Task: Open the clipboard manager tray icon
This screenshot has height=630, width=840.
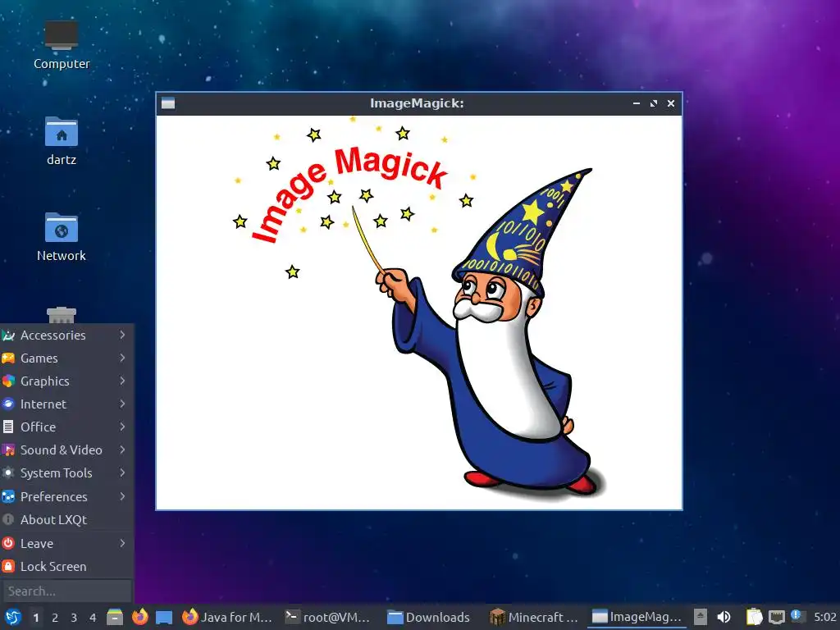Action: coord(755,617)
